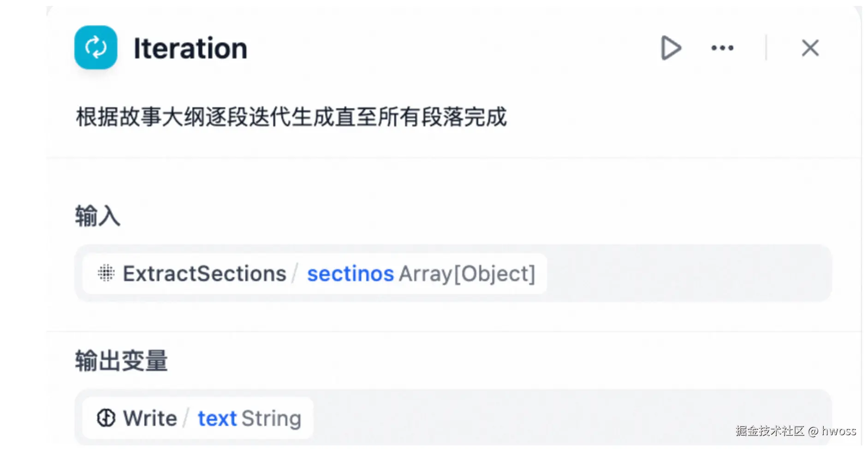868x449 pixels.
Task: Click the ExtractSections node name
Action: [x=204, y=274]
